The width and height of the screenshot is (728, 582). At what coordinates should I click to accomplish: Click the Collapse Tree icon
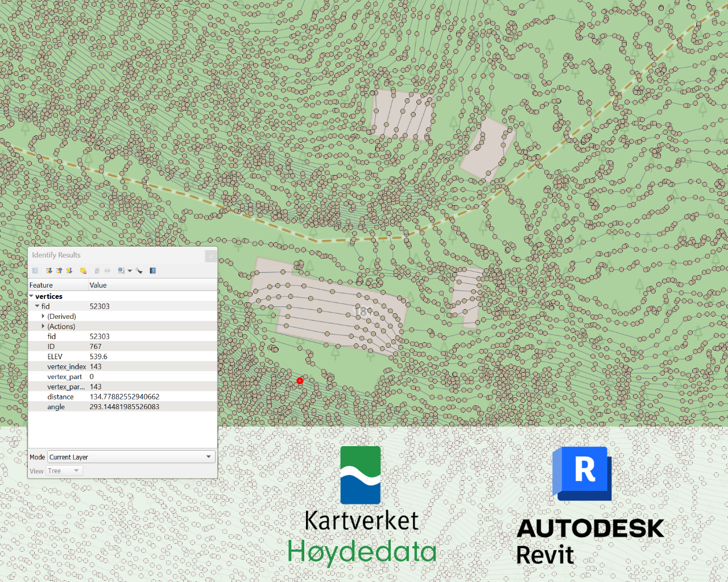(x=59, y=271)
